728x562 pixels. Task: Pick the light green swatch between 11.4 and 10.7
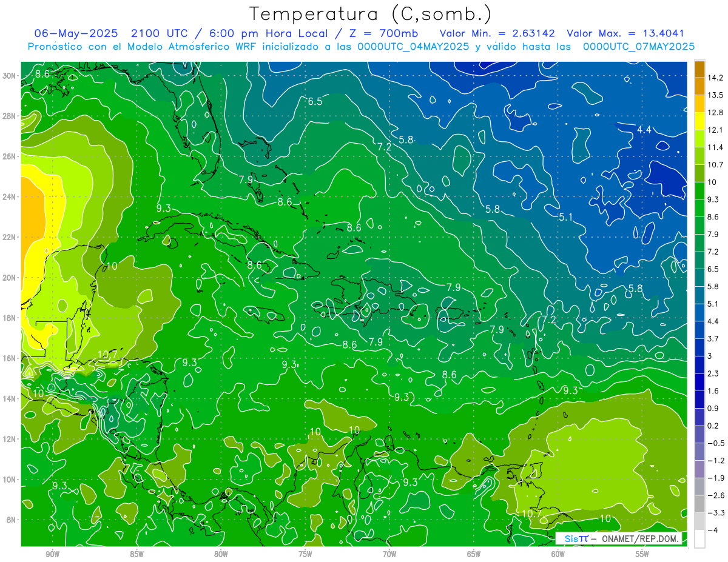[x=699, y=156]
